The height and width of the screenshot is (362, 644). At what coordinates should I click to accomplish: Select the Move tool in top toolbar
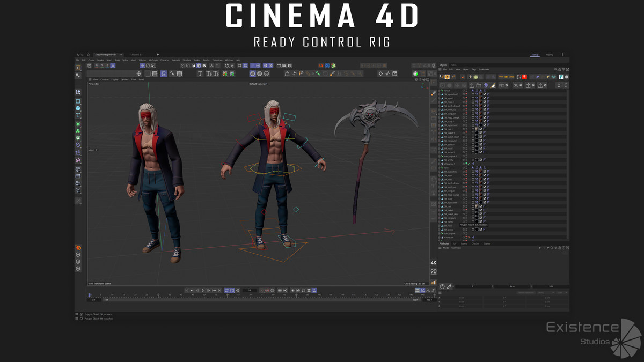(142, 65)
